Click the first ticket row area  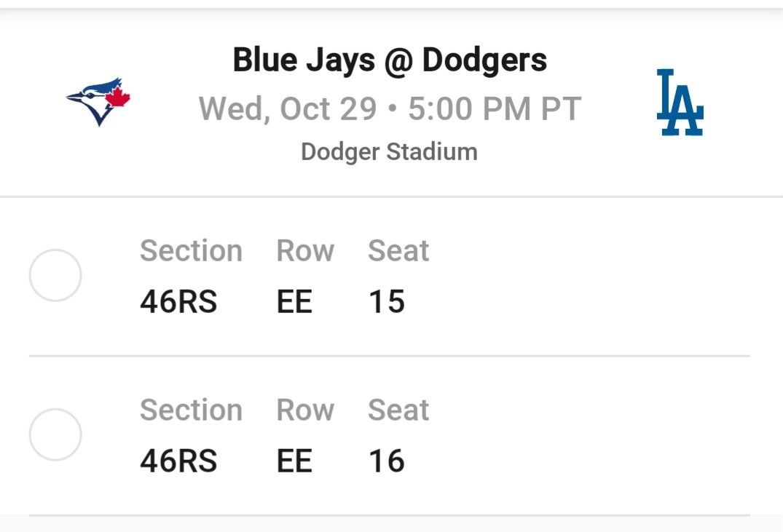point(391,277)
